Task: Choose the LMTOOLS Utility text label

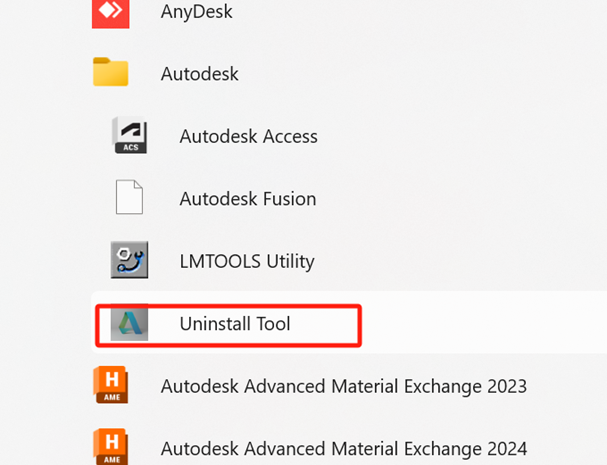Action: click(247, 261)
